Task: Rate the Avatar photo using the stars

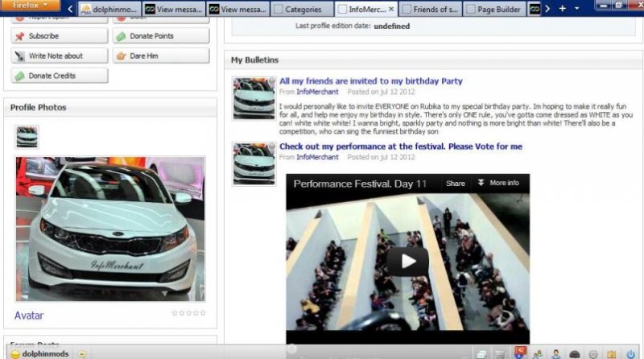Action: coord(188,313)
